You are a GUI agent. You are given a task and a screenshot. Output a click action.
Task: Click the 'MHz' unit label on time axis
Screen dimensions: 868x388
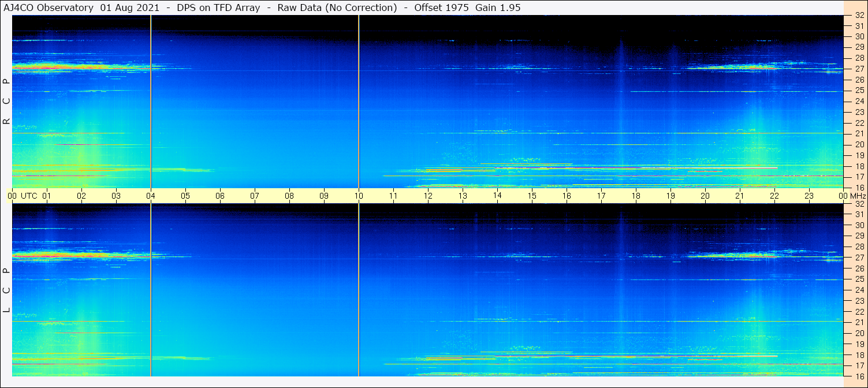pyautogui.click(x=857, y=196)
